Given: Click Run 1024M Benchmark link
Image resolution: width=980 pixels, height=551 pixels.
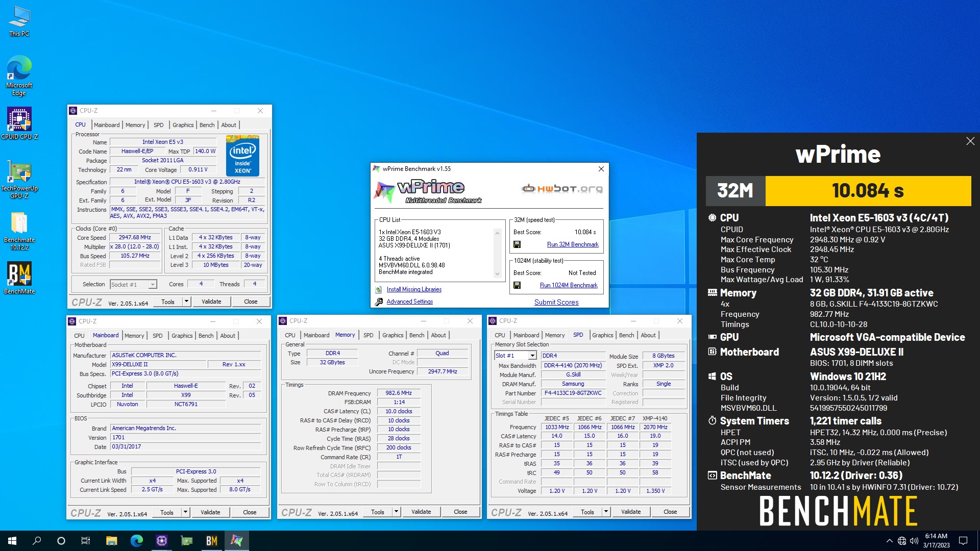Looking at the screenshot, I should click(569, 285).
